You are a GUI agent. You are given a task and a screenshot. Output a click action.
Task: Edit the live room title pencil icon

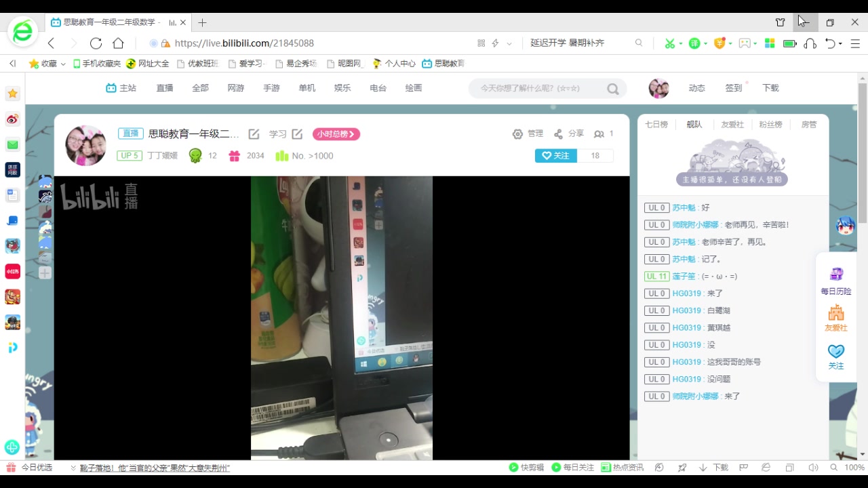pyautogui.click(x=254, y=134)
